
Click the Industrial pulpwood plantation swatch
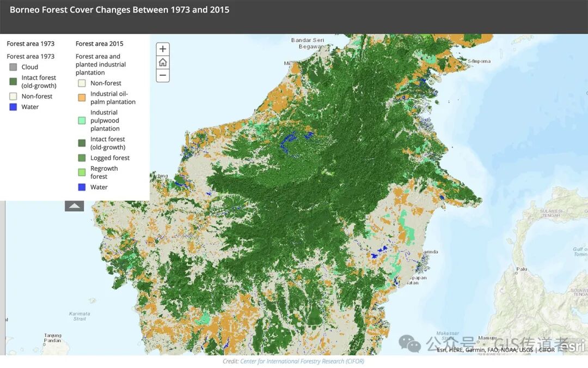click(x=82, y=120)
